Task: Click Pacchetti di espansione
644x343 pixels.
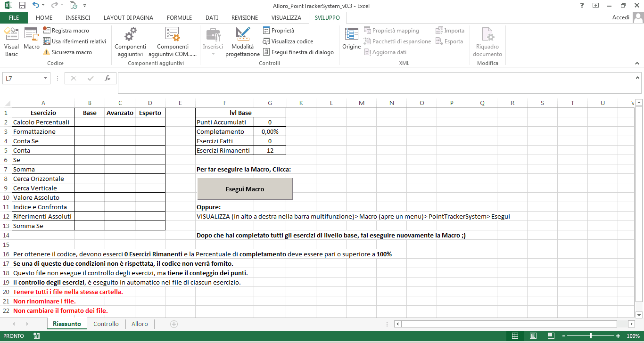Action: tap(397, 41)
